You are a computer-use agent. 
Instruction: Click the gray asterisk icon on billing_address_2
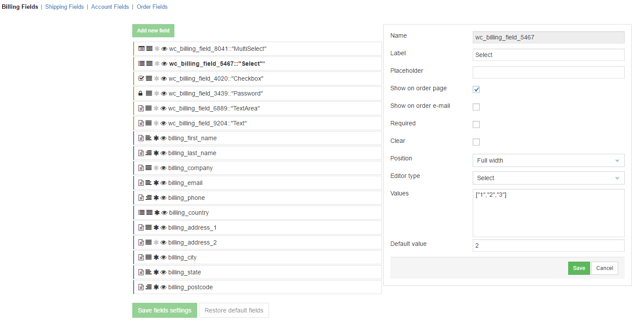156,242
